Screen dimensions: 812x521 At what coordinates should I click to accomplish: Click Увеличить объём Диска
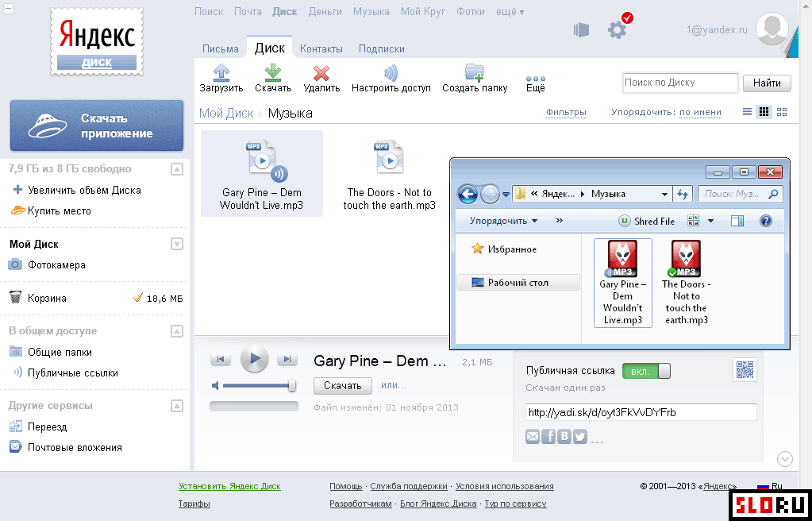click(84, 191)
